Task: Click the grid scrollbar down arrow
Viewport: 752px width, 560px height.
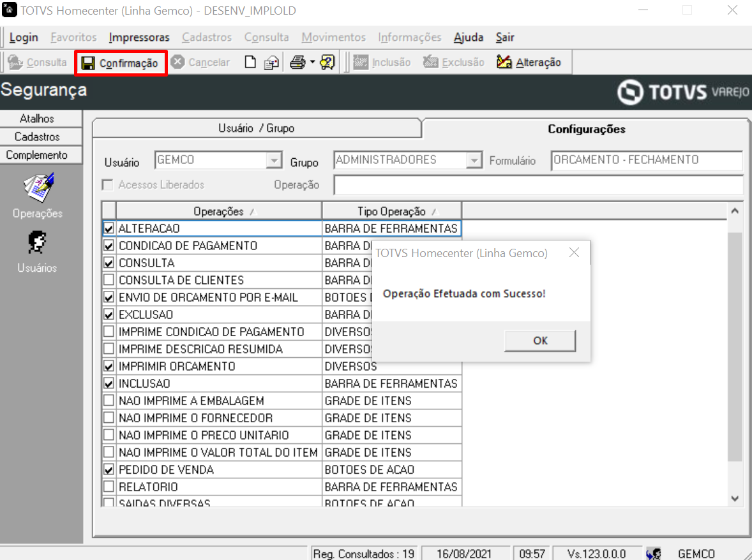Action: (735, 498)
